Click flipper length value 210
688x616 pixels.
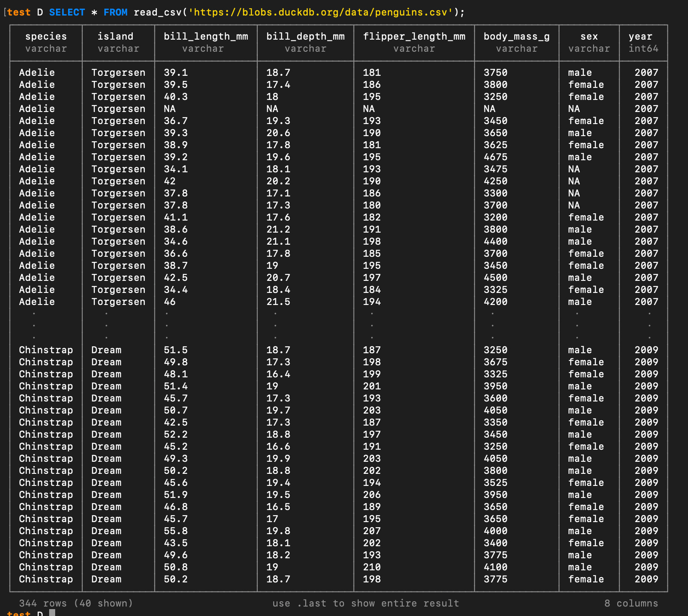(372, 567)
